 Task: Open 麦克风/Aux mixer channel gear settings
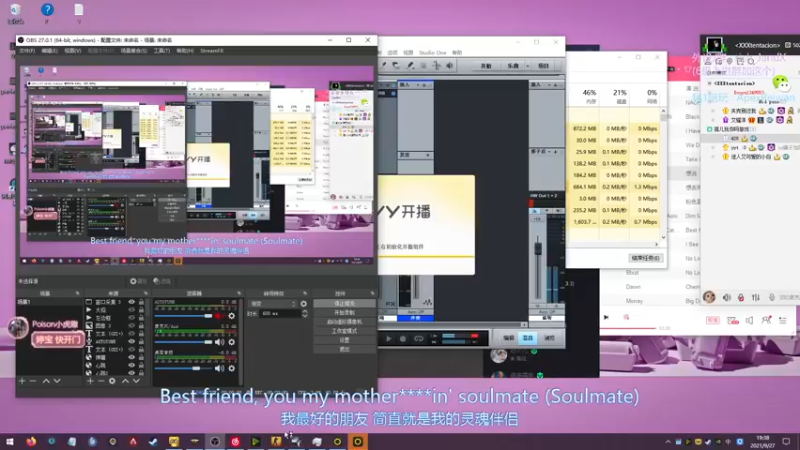point(232,342)
